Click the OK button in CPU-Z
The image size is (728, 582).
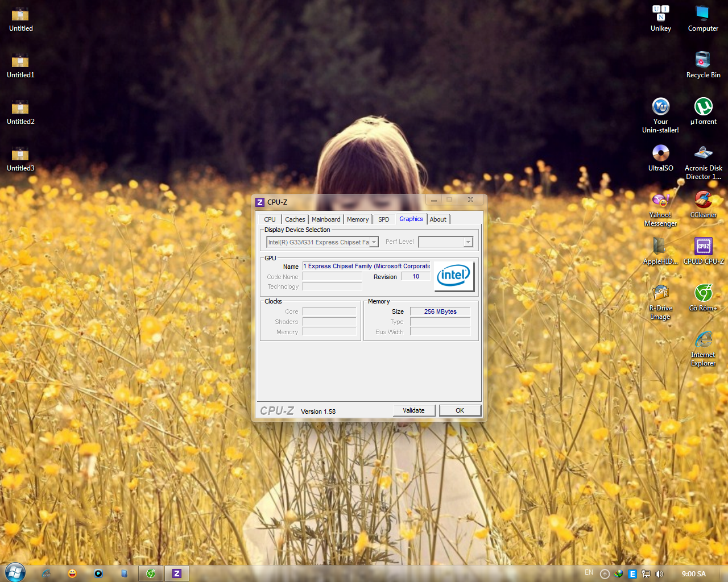click(460, 410)
